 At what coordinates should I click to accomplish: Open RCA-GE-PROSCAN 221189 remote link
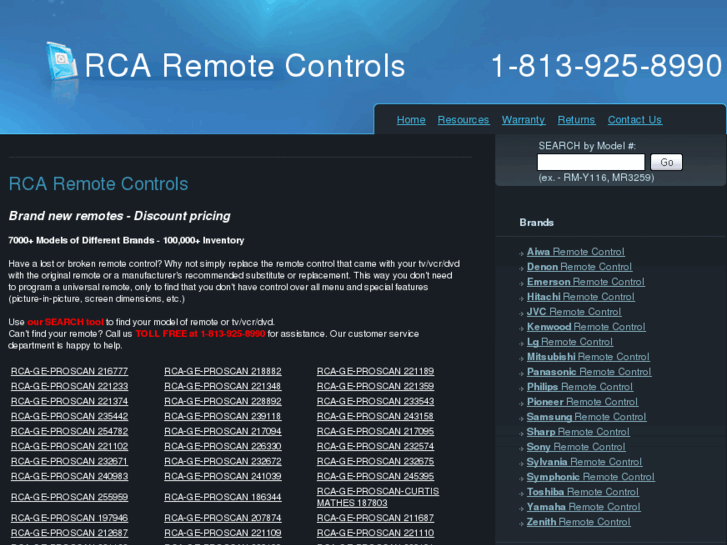point(376,371)
